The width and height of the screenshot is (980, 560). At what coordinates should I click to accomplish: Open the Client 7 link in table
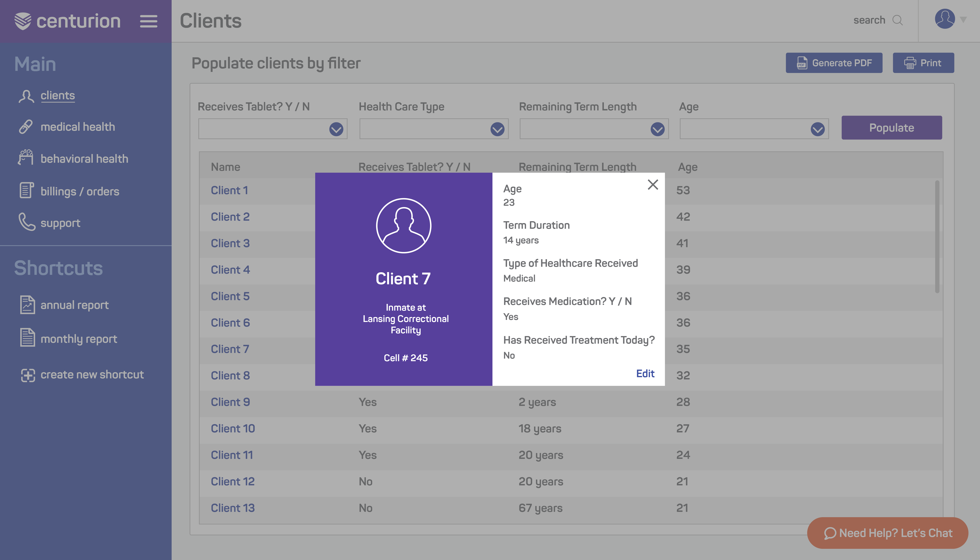click(x=230, y=349)
